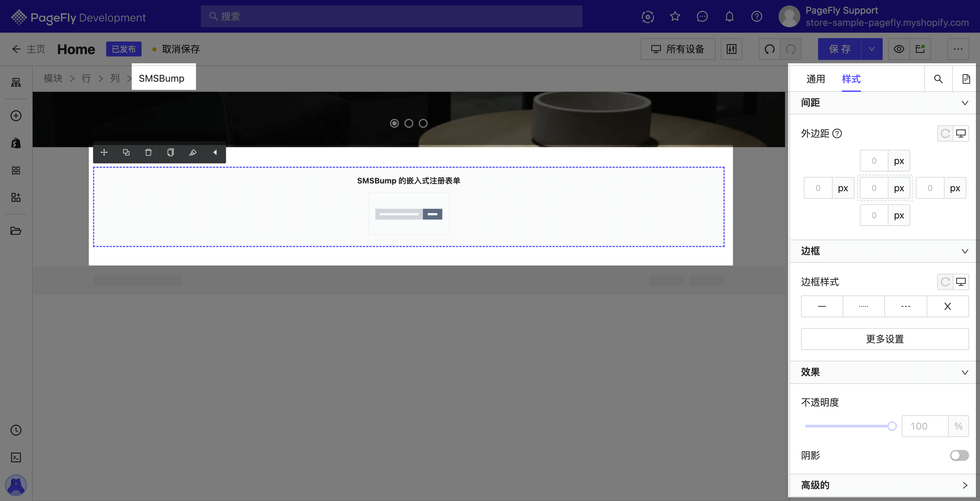Click the style brush icon in element toolbar
Image resolution: width=980 pixels, height=501 pixels.
point(193,152)
